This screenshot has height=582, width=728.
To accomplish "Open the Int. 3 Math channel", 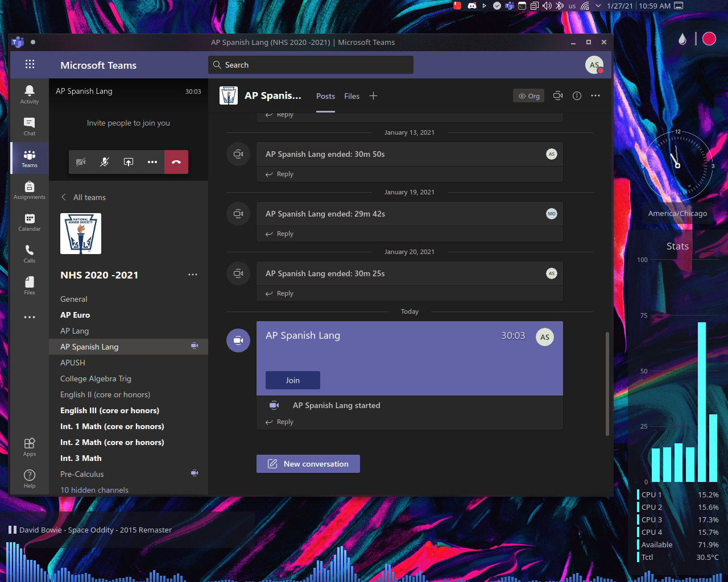I will coord(129,458).
